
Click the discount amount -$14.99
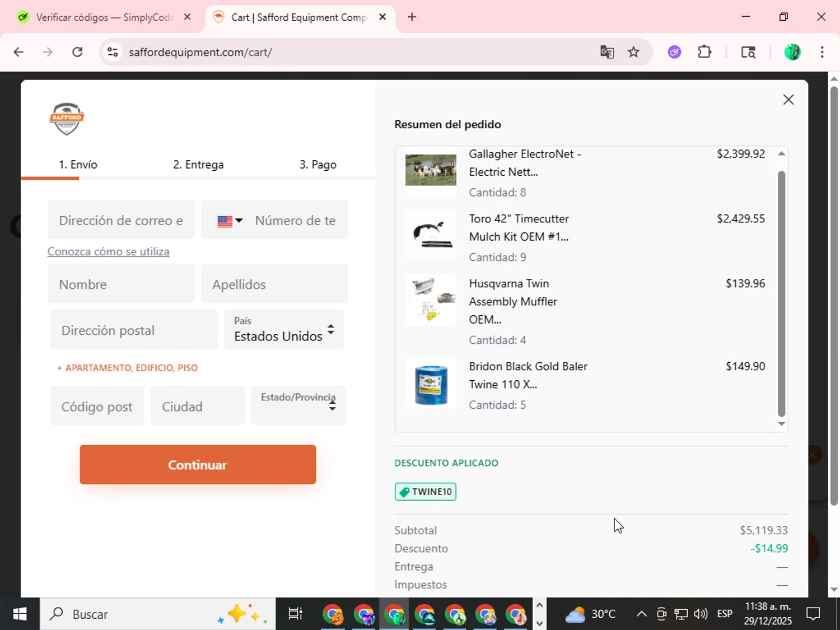coord(769,548)
